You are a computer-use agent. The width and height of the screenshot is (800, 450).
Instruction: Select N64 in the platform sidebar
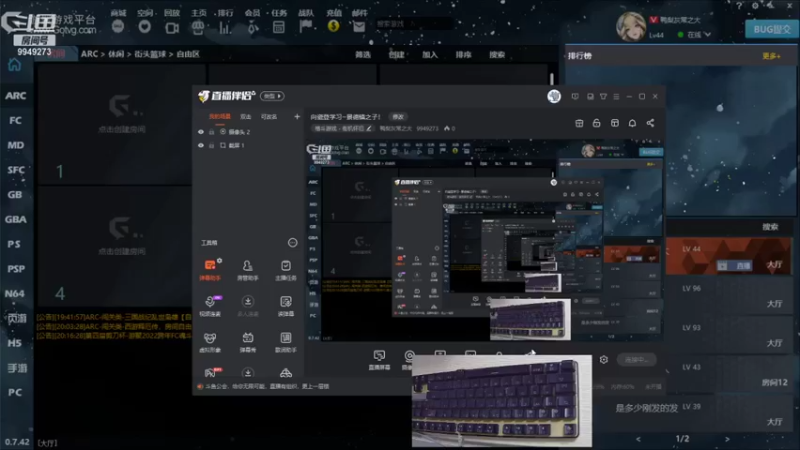(15, 293)
